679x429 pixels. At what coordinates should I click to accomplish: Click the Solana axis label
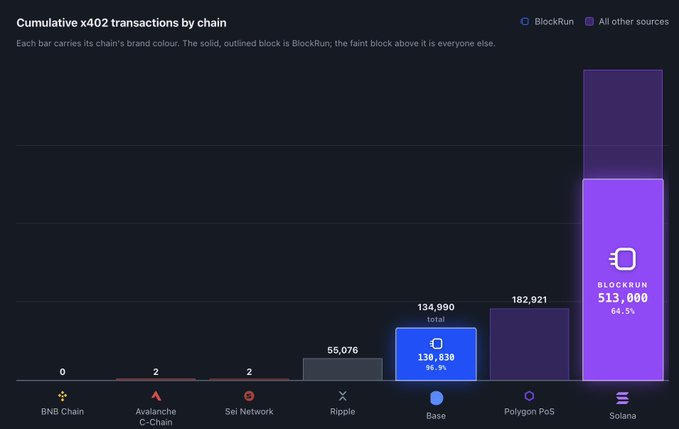(x=622, y=416)
